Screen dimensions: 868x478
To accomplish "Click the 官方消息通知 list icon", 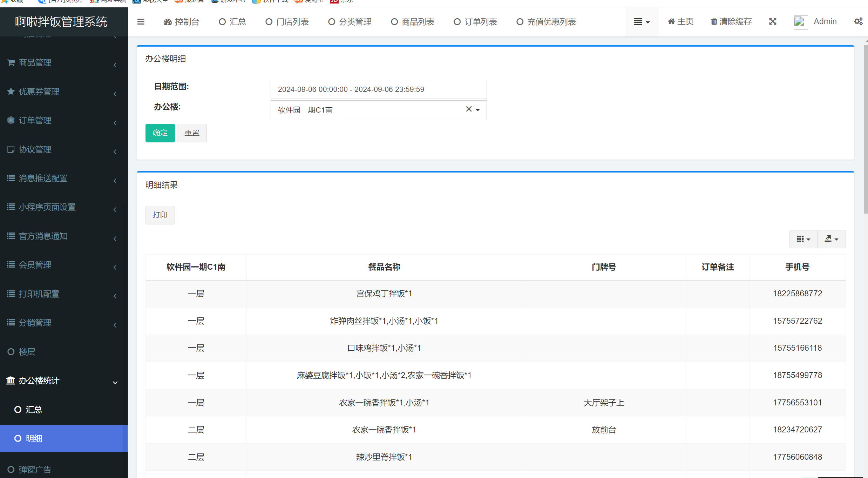I will point(11,236).
